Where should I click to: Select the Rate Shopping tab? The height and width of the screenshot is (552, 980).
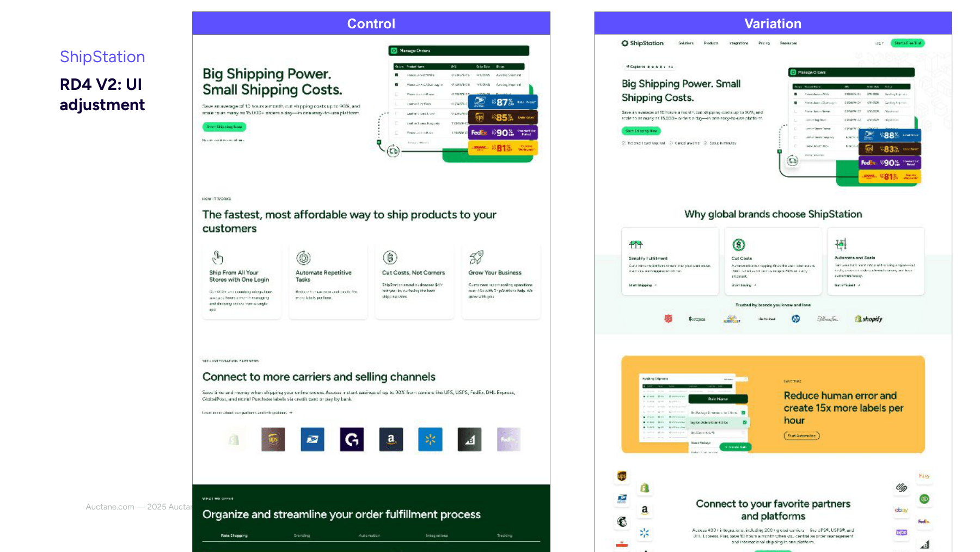[x=234, y=536]
